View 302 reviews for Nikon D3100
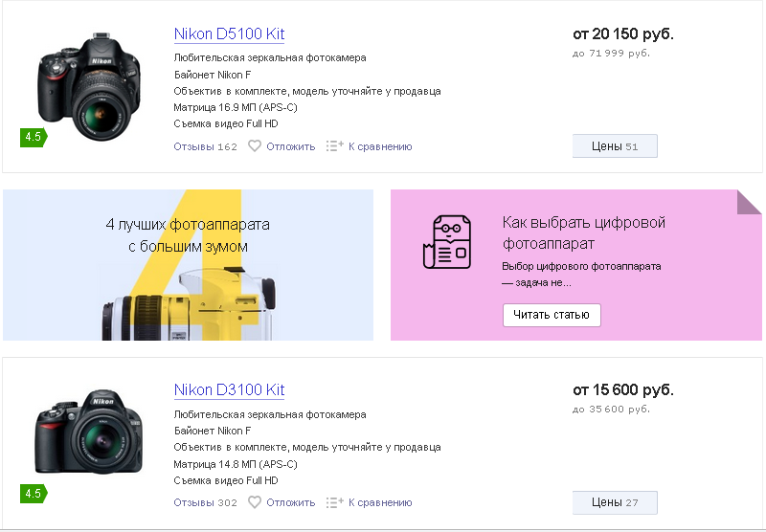 [x=205, y=502]
